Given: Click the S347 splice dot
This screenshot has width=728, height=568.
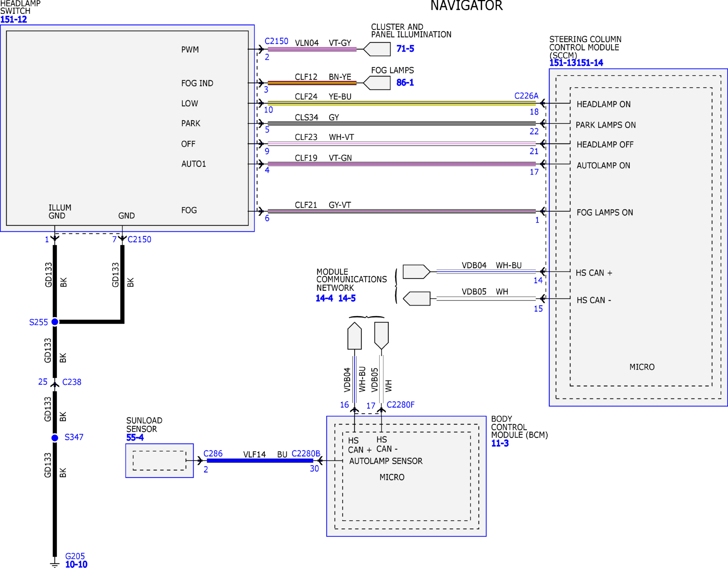Looking at the screenshot, I should tap(55, 438).
